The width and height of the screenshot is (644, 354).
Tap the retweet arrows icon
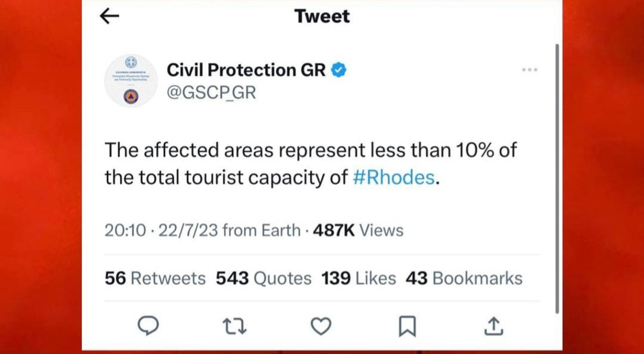[x=234, y=327]
